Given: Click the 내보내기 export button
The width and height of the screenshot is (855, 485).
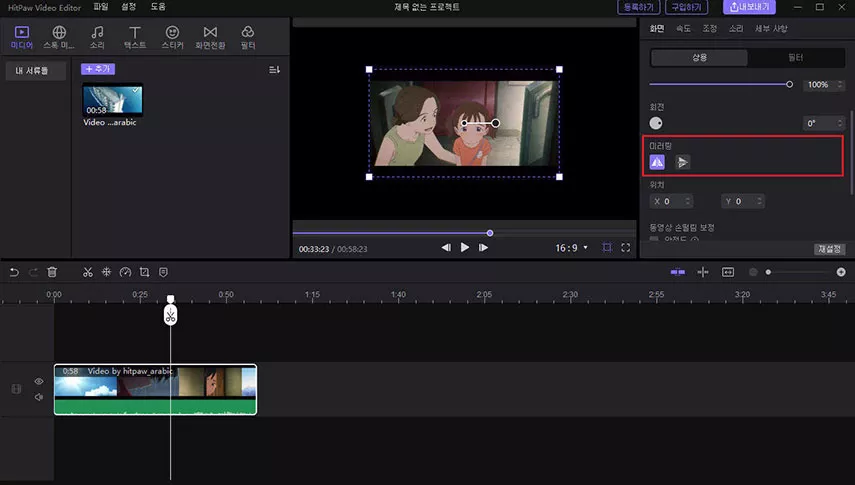Looking at the screenshot, I should click(x=749, y=7).
